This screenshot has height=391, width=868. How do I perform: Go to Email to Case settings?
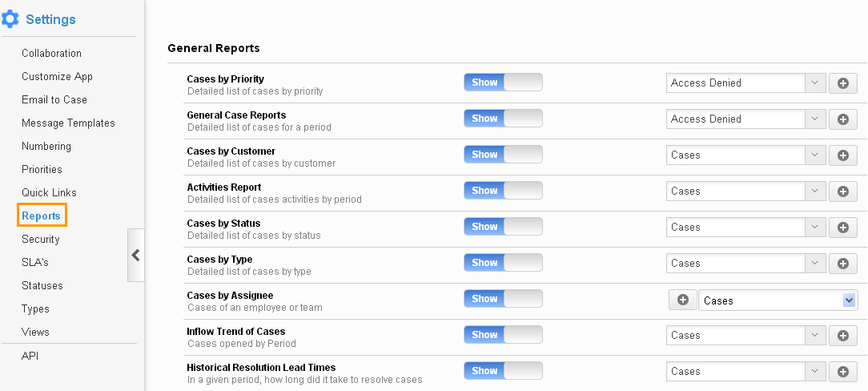[x=54, y=99]
